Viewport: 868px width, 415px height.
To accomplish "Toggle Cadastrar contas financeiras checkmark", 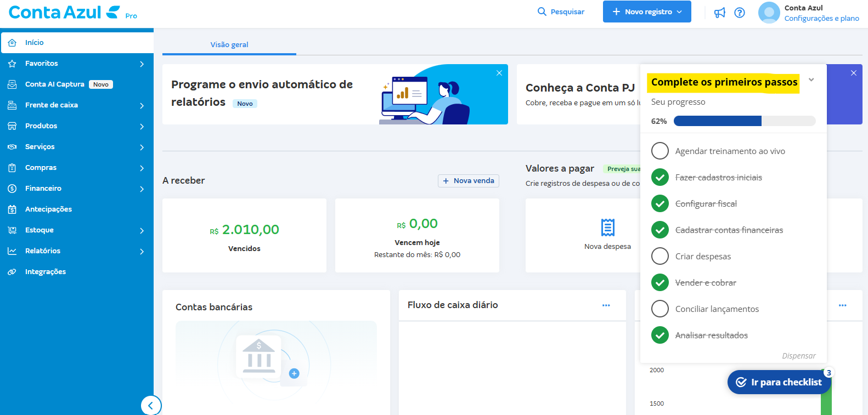I will coord(660,230).
